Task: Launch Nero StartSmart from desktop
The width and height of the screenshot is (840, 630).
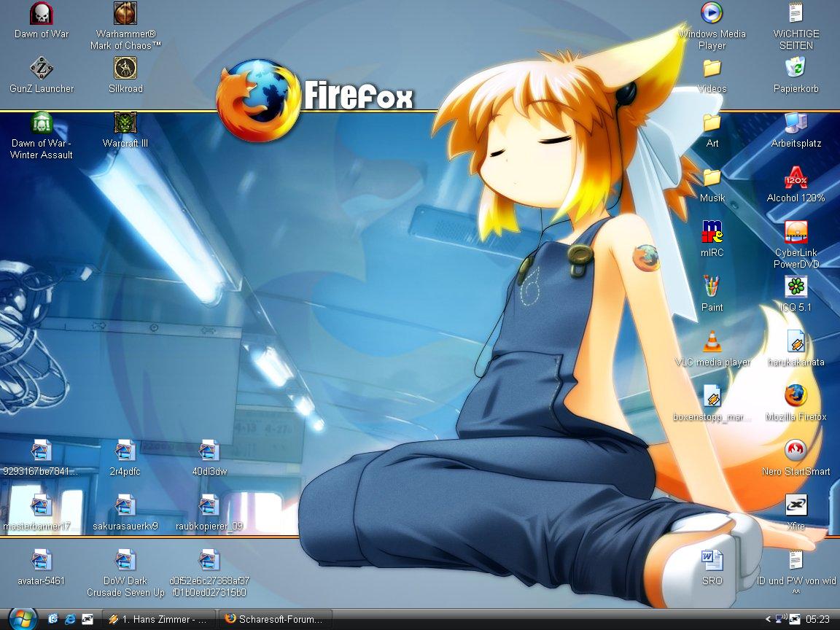Action: pos(796,451)
